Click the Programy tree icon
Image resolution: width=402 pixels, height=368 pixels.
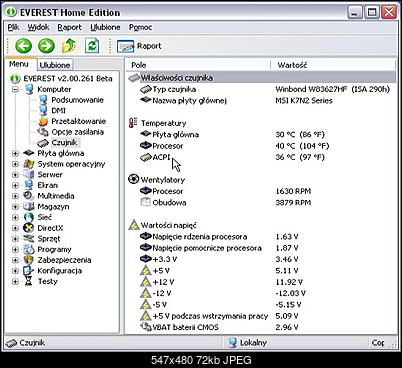point(29,249)
